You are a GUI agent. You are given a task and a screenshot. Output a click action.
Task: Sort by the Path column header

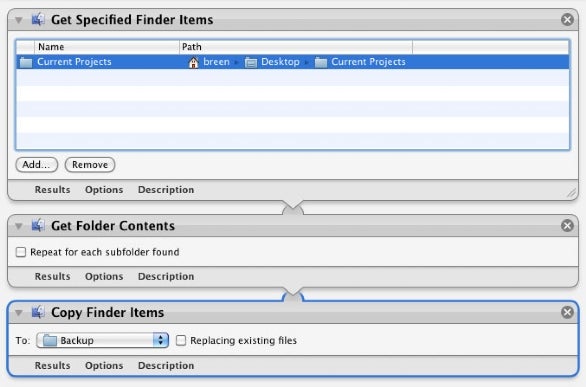coord(296,47)
